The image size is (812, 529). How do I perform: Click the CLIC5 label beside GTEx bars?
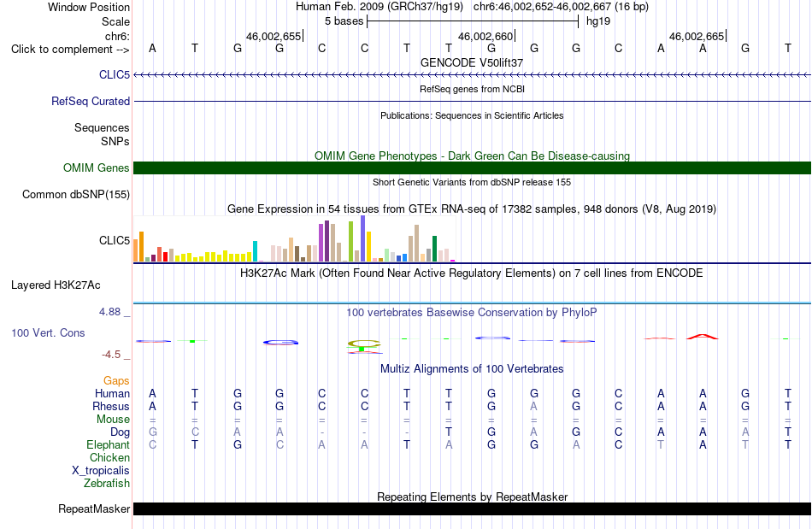pos(115,240)
